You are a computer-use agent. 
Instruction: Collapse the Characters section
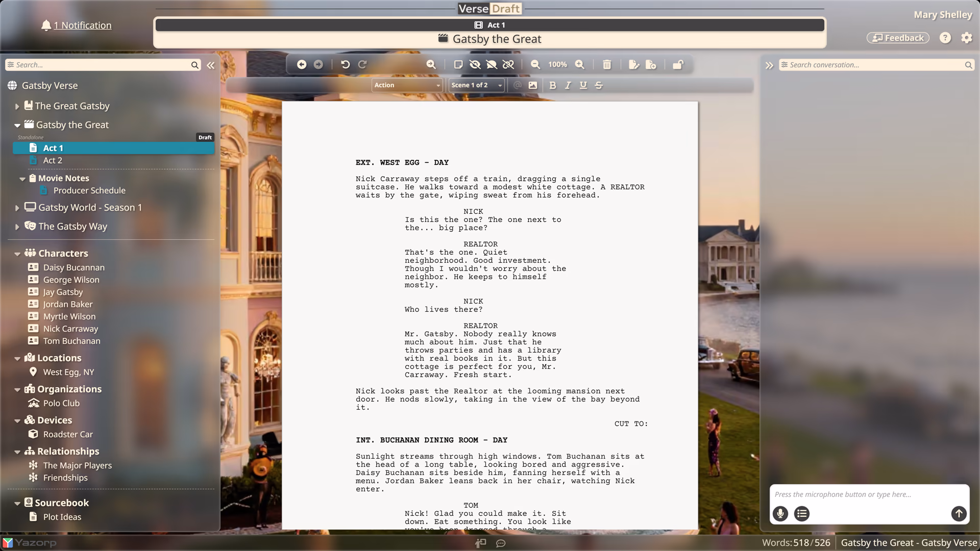pyautogui.click(x=17, y=254)
